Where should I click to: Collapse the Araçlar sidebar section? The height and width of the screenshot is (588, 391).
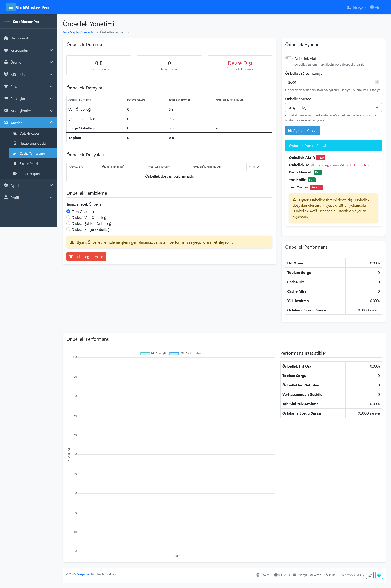pos(28,123)
